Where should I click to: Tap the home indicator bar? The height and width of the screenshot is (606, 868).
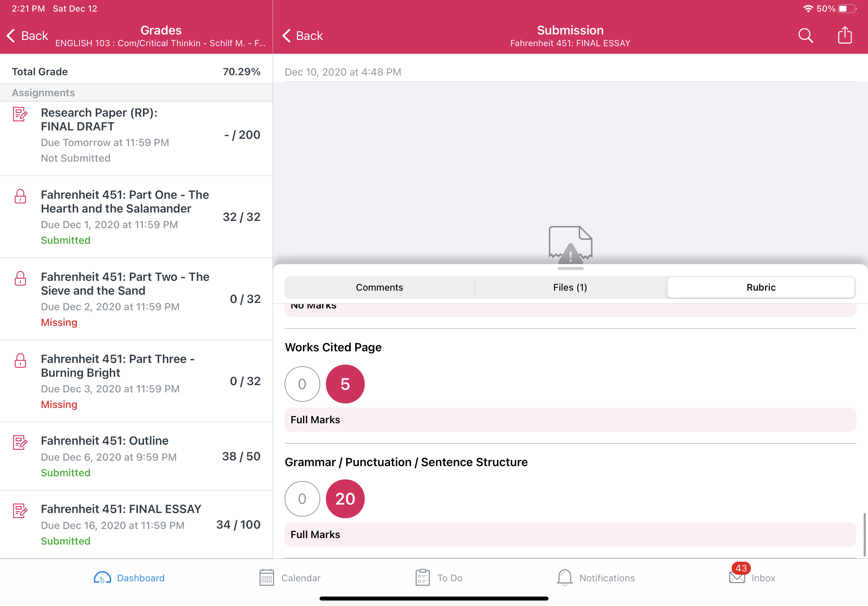coord(434,598)
